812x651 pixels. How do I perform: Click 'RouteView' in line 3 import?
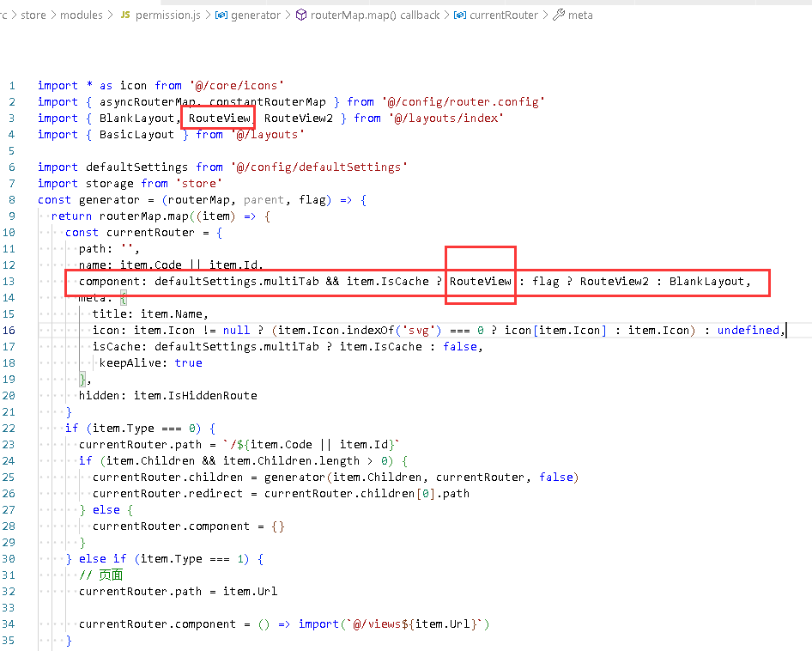[x=219, y=119]
